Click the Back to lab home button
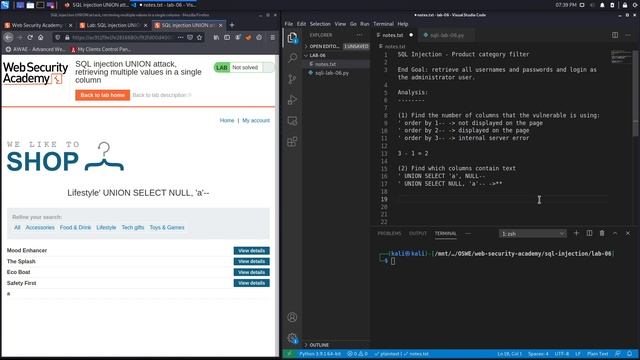 pos(102,95)
